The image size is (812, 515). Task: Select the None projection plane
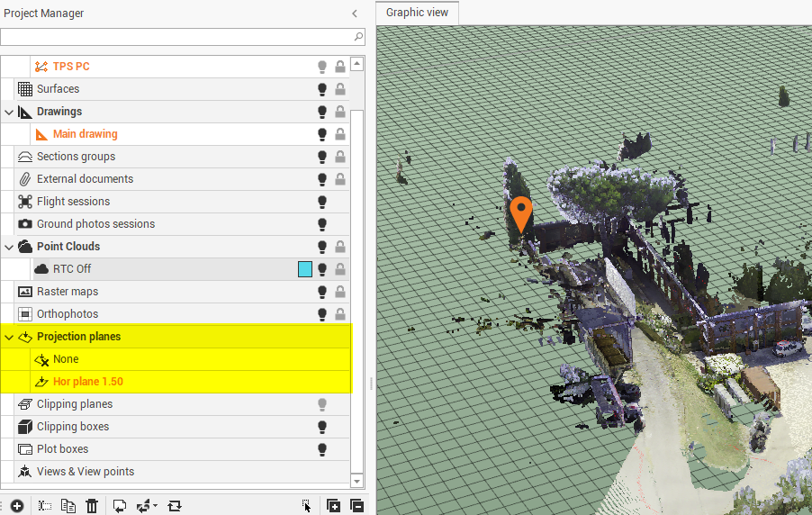click(66, 359)
